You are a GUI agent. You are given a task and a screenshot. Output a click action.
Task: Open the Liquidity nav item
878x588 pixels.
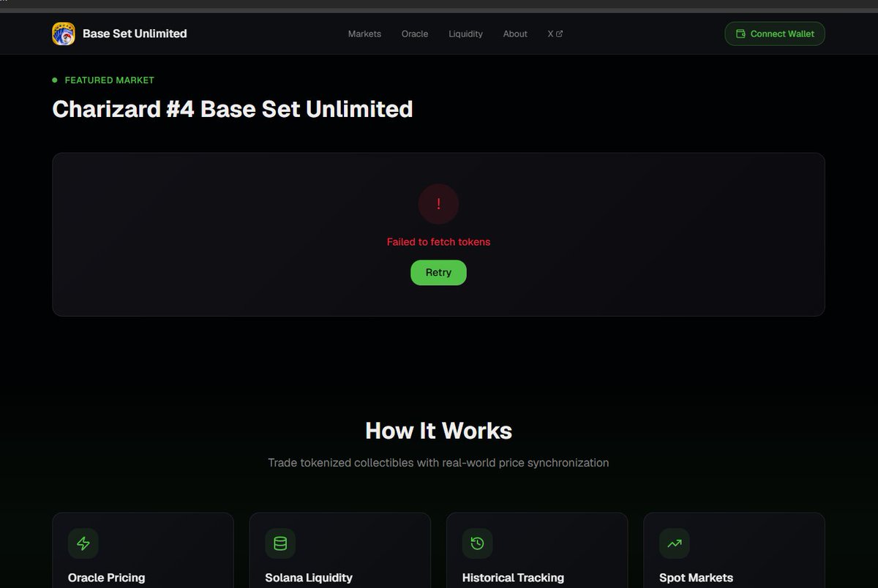coord(465,34)
